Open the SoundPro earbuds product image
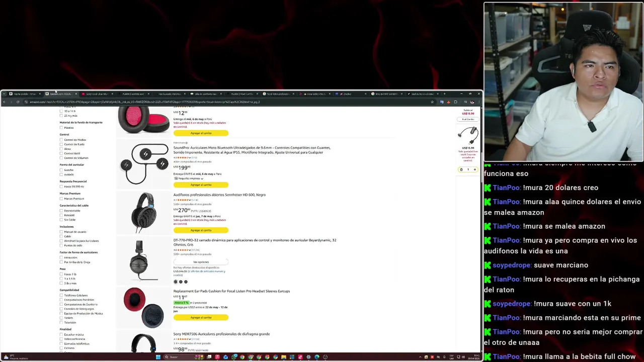 point(144,164)
